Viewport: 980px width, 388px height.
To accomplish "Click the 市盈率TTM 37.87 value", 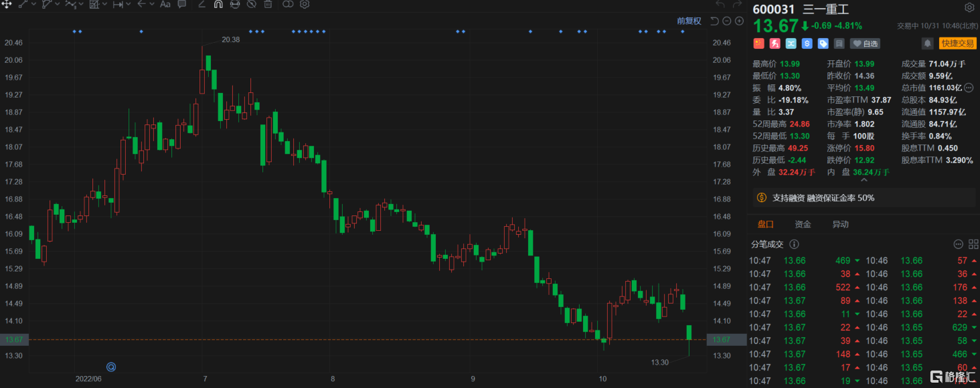I will click(881, 100).
